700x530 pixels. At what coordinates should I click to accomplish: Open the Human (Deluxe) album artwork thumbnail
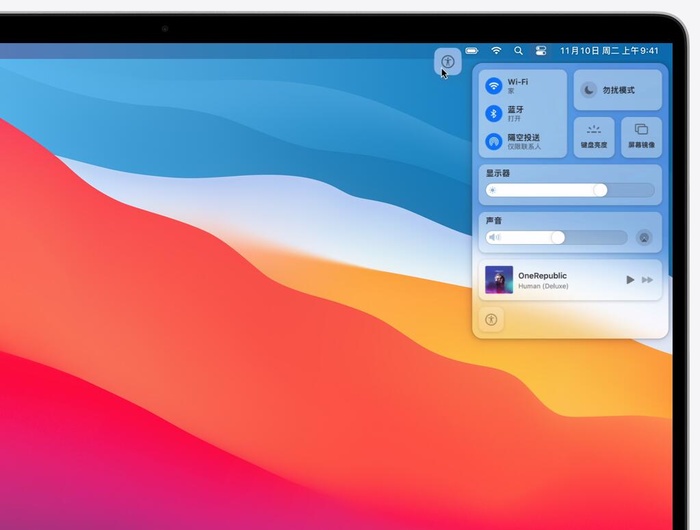pos(499,280)
